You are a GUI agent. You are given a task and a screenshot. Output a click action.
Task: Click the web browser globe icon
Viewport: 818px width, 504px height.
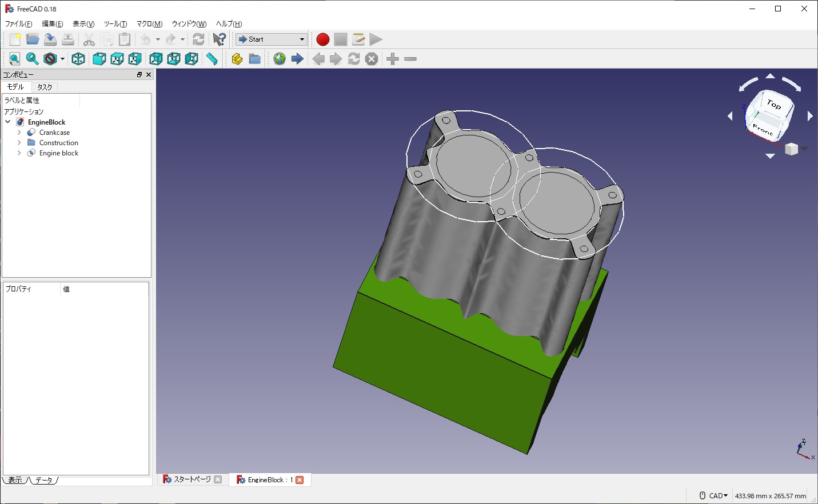279,59
